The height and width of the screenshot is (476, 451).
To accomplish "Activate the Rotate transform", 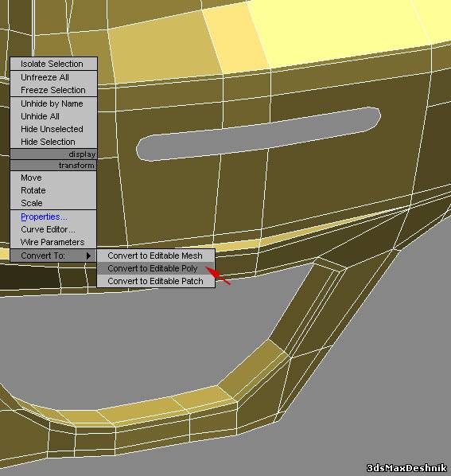I will [x=53, y=190].
